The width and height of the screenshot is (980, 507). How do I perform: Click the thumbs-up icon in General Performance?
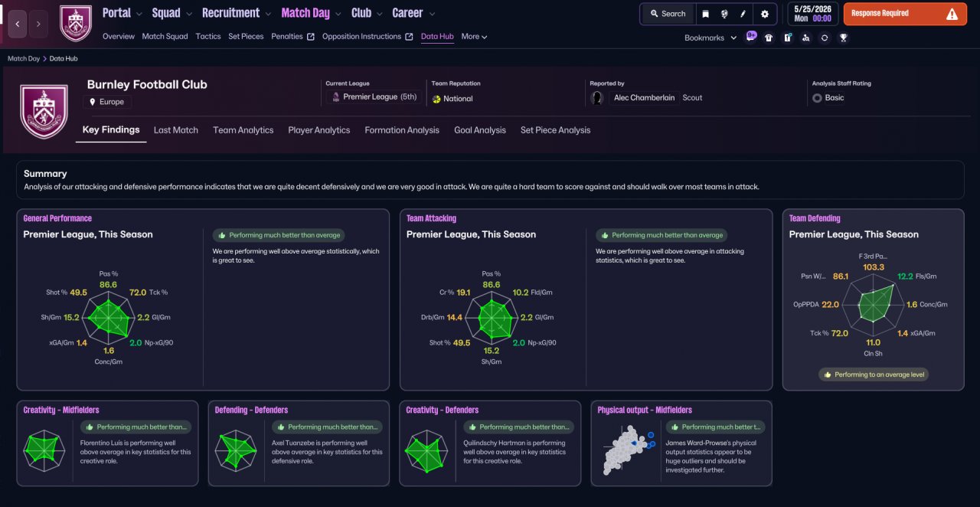point(223,235)
